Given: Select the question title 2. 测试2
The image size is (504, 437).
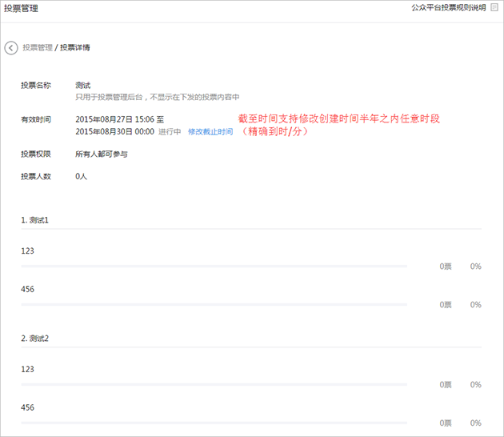Looking at the screenshot, I should click(x=35, y=339).
